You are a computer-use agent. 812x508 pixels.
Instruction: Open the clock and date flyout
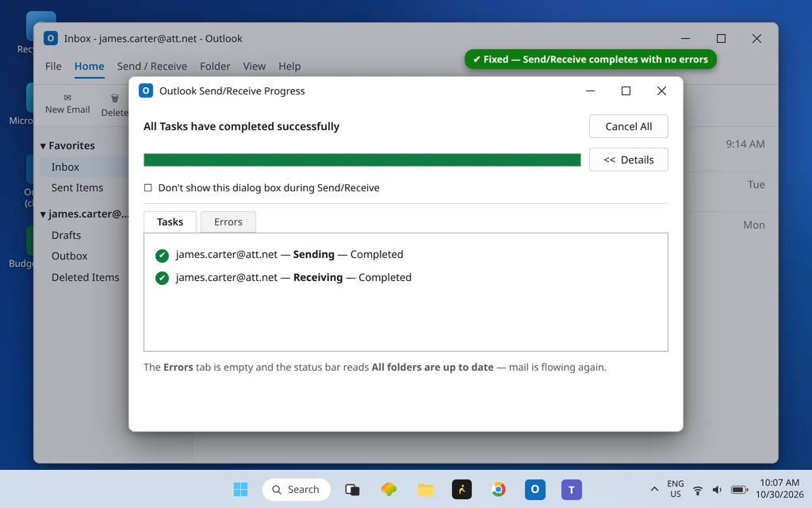[x=779, y=489]
